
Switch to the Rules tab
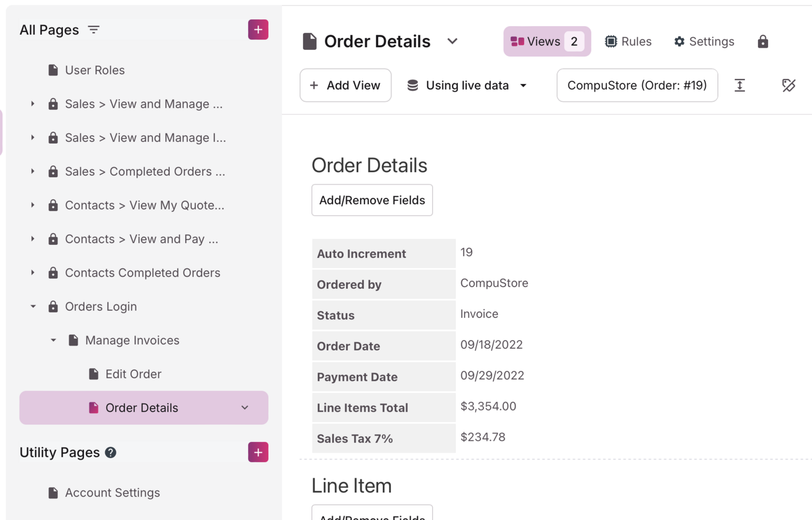628,41
